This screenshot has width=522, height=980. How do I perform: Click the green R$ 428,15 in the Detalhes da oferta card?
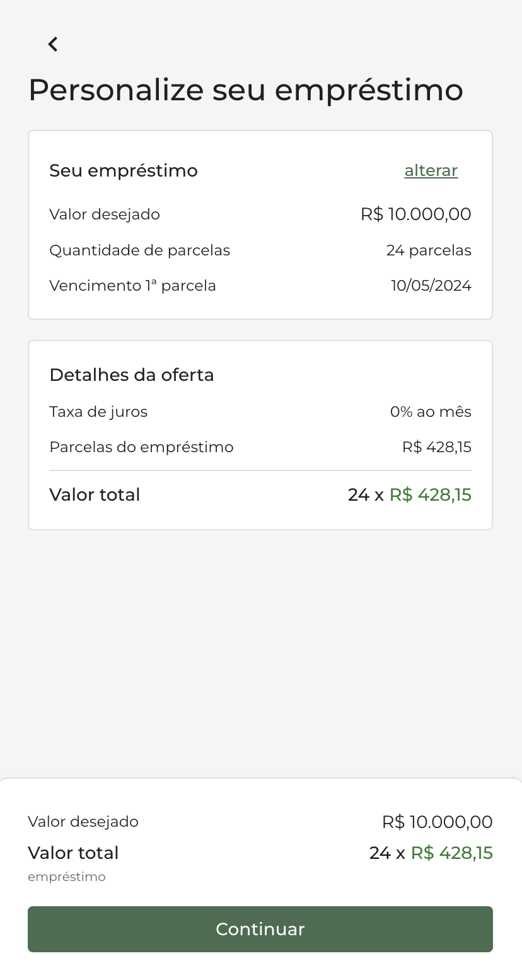(x=430, y=495)
